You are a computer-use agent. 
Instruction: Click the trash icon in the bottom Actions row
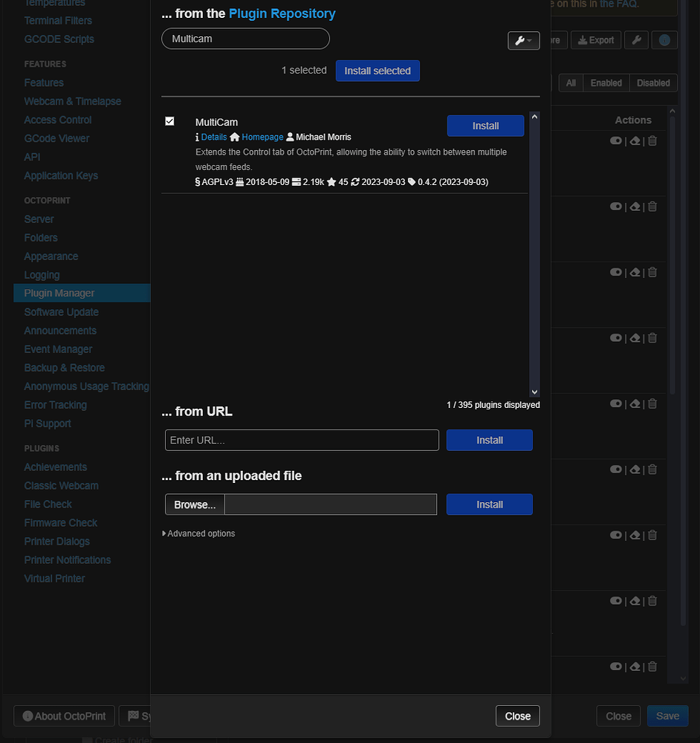(x=652, y=666)
